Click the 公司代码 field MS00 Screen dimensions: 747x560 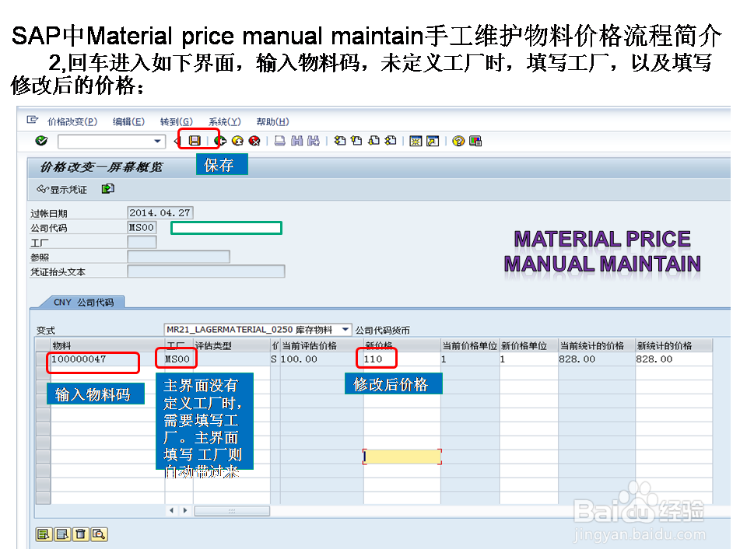point(142,228)
